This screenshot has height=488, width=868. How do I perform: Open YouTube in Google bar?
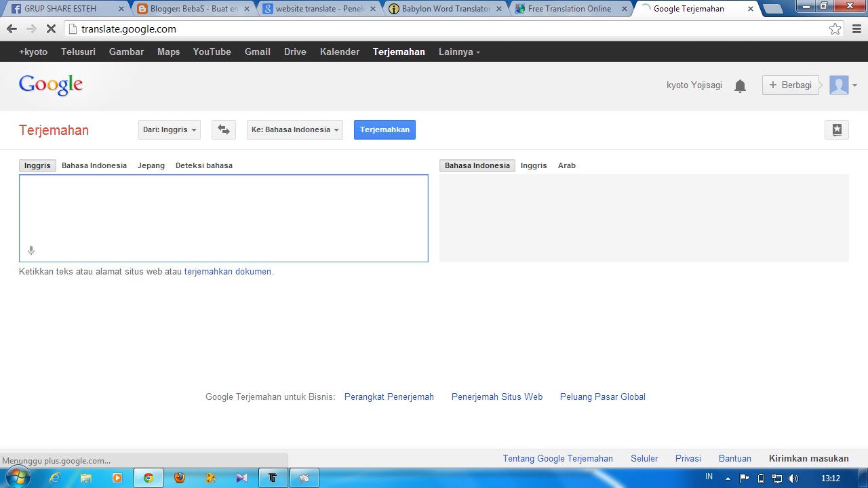point(212,52)
